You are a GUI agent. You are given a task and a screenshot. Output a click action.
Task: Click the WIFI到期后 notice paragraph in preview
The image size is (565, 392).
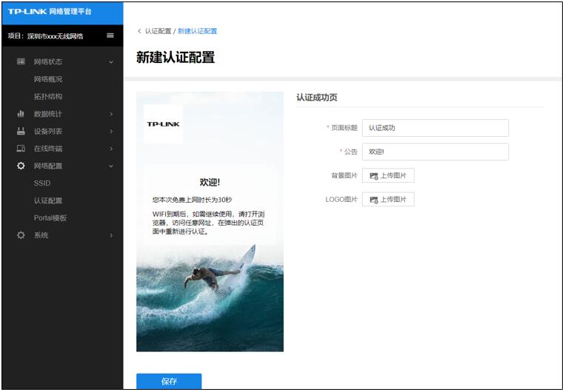[x=208, y=223]
